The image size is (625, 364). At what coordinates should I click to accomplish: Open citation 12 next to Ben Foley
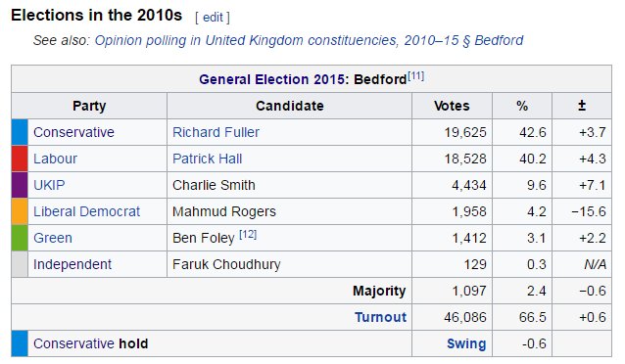click(248, 234)
